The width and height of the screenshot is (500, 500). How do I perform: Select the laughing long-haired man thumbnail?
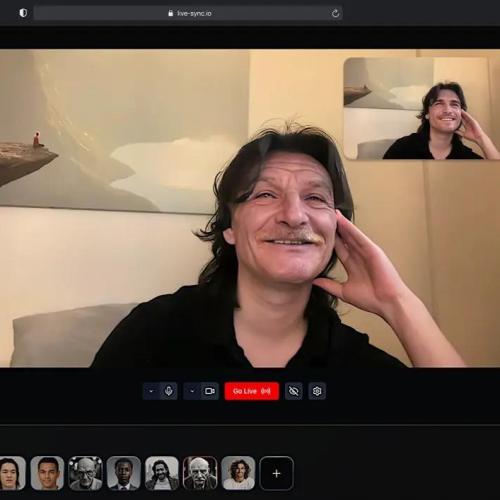pyautogui.click(x=162, y=473)
